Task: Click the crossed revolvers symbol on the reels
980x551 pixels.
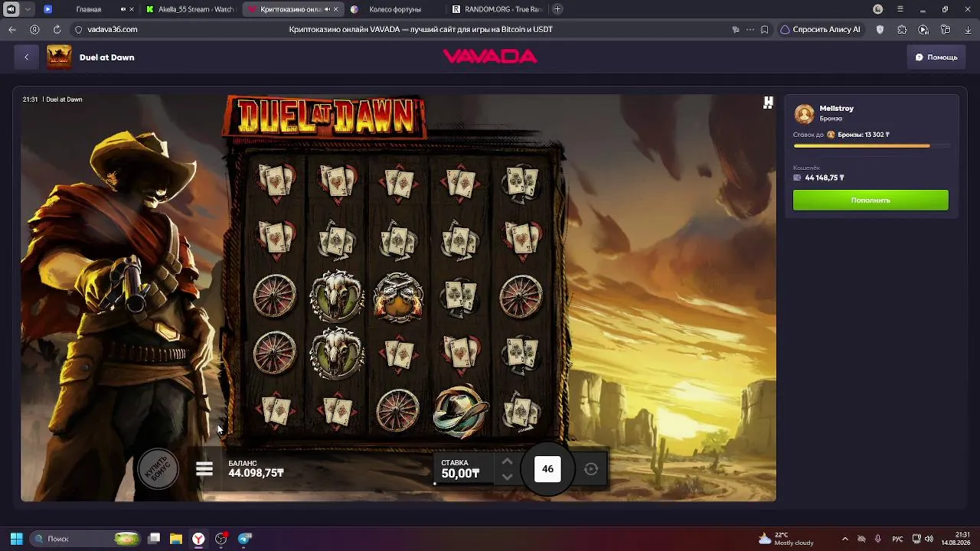Action: tap(398, 295)
